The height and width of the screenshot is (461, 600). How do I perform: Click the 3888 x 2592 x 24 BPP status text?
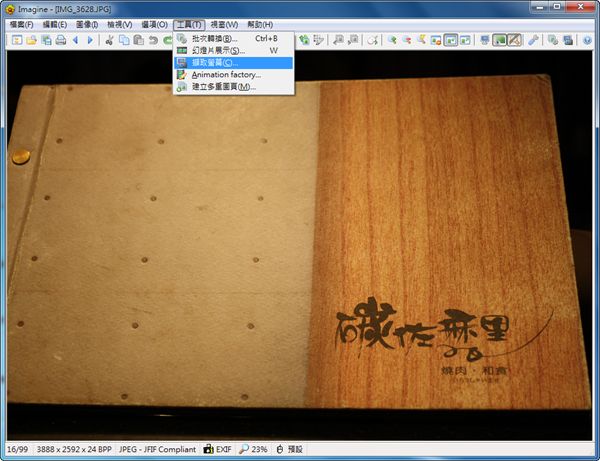pyautogui.click(x=74, y=449)
